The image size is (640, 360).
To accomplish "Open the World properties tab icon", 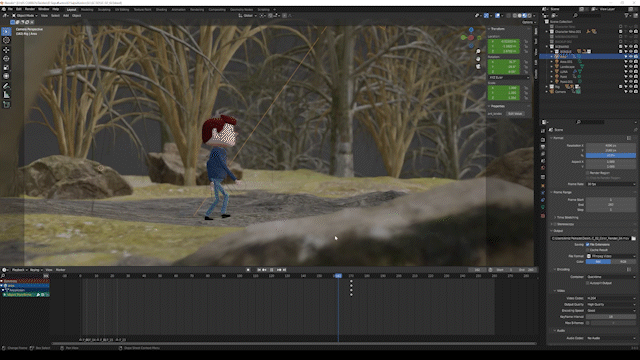I will [543, 168].
